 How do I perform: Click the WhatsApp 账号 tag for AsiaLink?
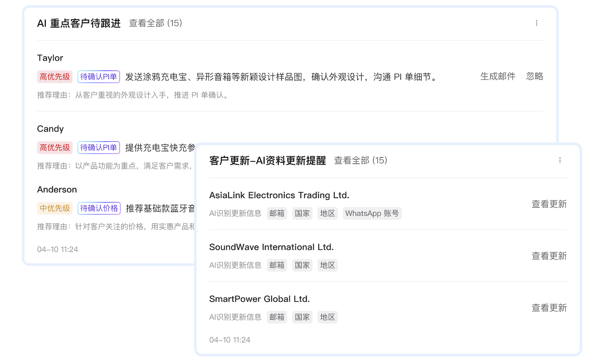tap(372, 214)
